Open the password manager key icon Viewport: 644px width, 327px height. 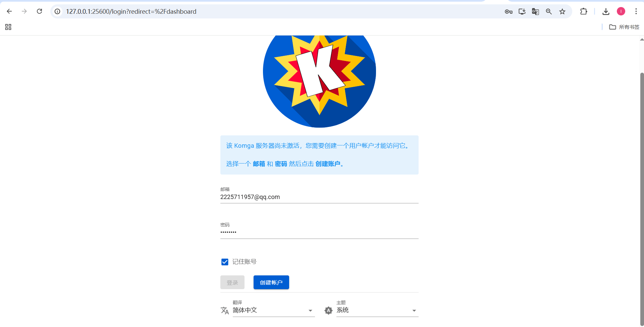point(508,11)
